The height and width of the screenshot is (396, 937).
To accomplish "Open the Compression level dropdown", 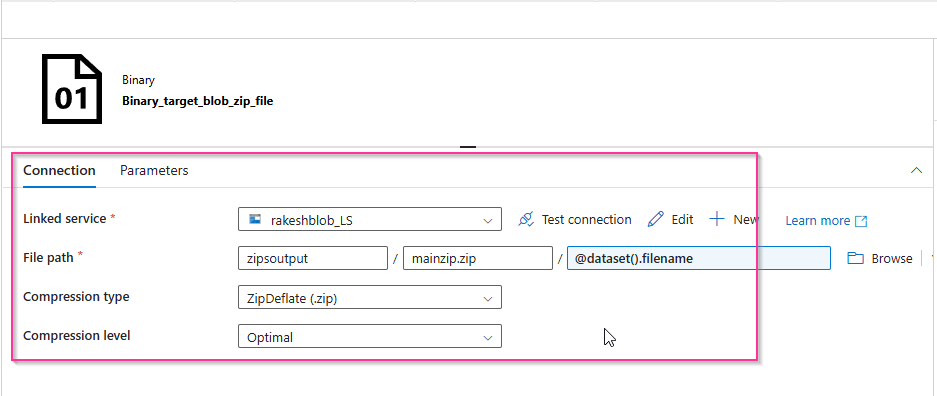I will tap(369, 336).
